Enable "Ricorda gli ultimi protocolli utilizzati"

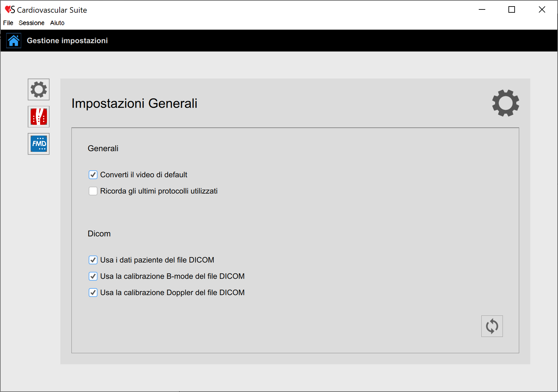point(93,191)
